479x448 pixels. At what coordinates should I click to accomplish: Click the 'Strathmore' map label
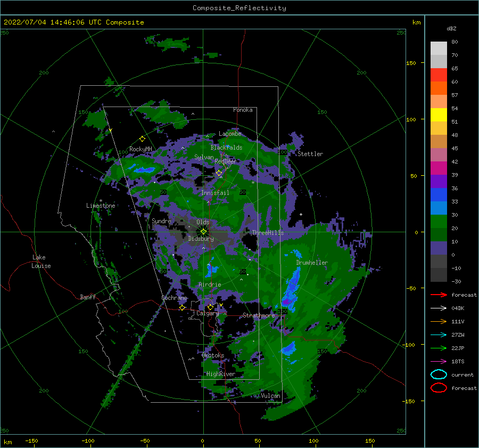pos(259,315)
